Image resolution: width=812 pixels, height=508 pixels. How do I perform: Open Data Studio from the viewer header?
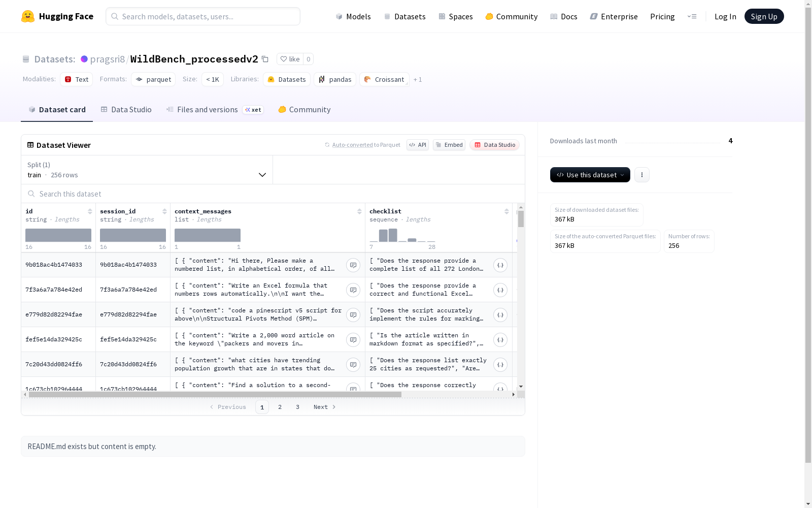[x=495, y=145]
